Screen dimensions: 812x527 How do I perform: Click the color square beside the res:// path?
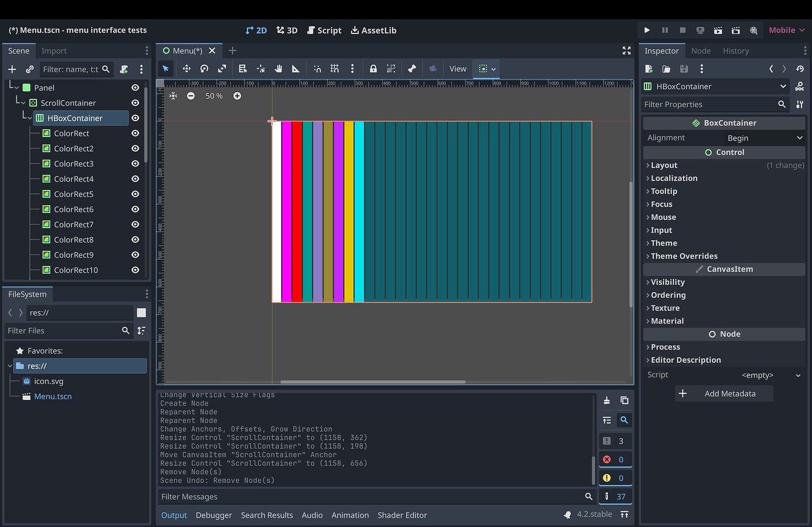coord(141,312)
